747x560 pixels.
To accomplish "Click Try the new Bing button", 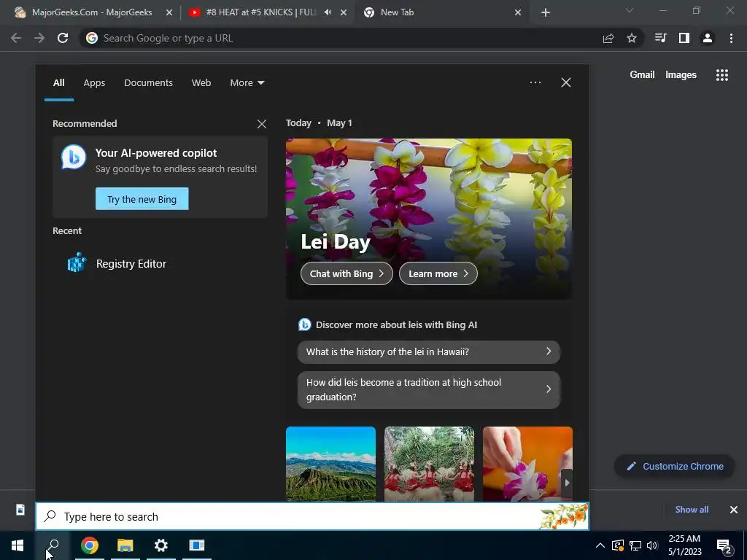I will pyautogui.click(x=142, y=199).
